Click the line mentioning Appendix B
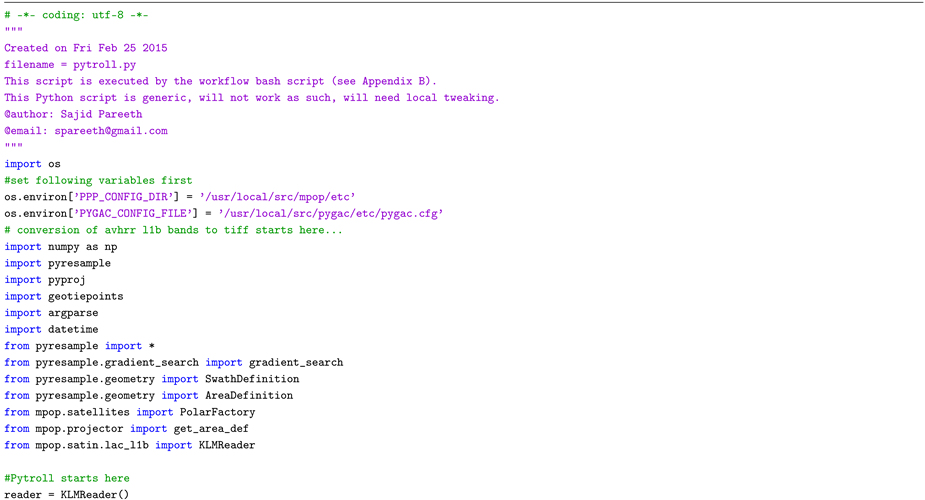This screenshot has width=925, height=500. tap(221, 81)
